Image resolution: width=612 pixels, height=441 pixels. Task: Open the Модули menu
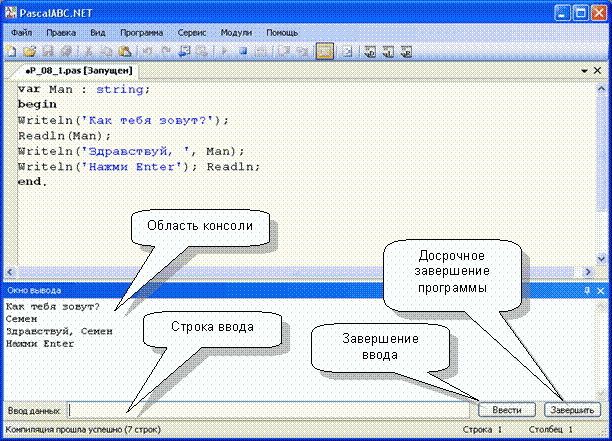click(x=236, y=33)
